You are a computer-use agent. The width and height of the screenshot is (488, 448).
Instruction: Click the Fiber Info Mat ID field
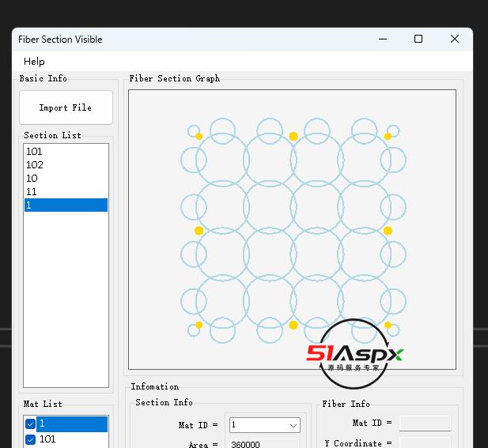click(425, 424)
